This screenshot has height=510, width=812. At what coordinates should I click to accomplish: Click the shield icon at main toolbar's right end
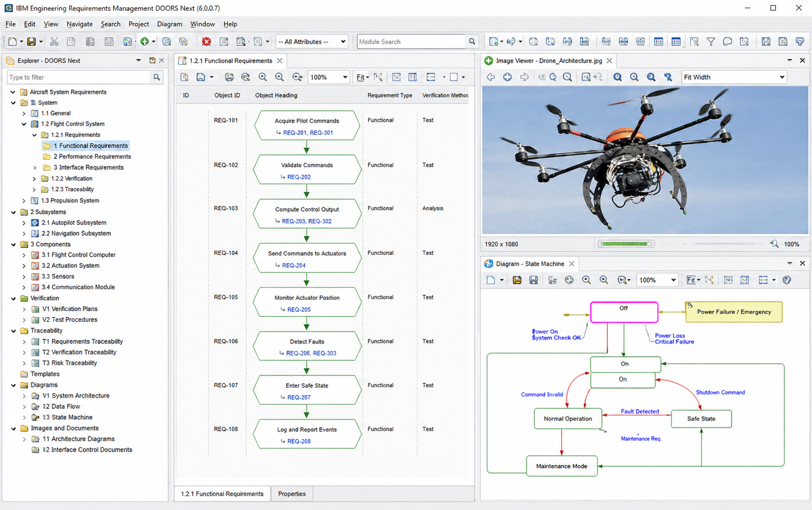(x=800, y=42)
